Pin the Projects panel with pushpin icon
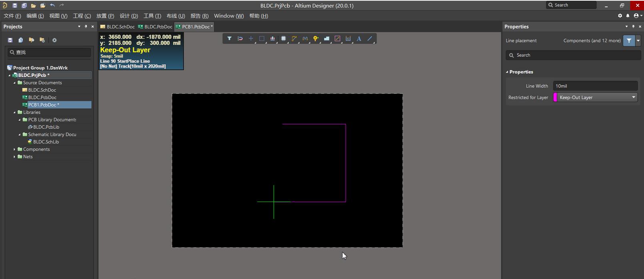This screenshot has height=279, width=644. click(x=86, y=26)
